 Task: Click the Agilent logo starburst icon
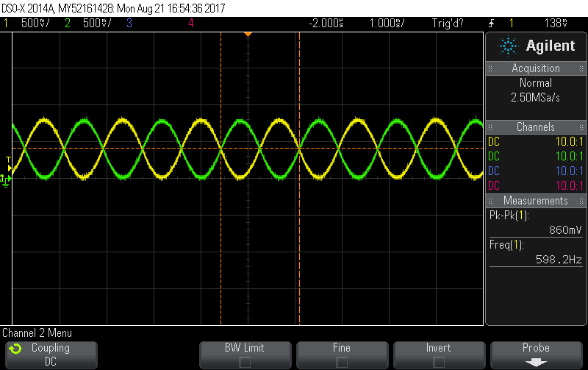(508, 46)
